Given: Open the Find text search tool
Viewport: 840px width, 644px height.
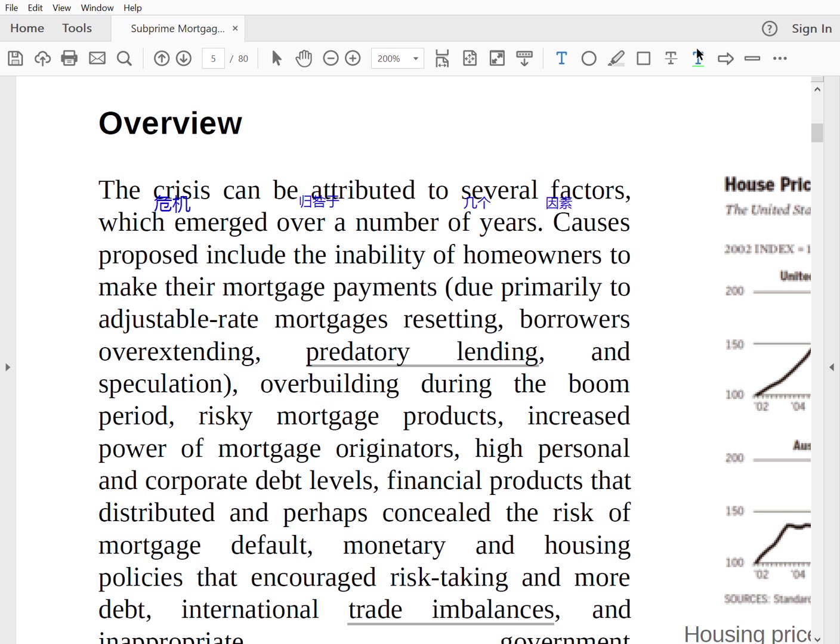Looking at the screenshot, I should [x=124, y=58].
